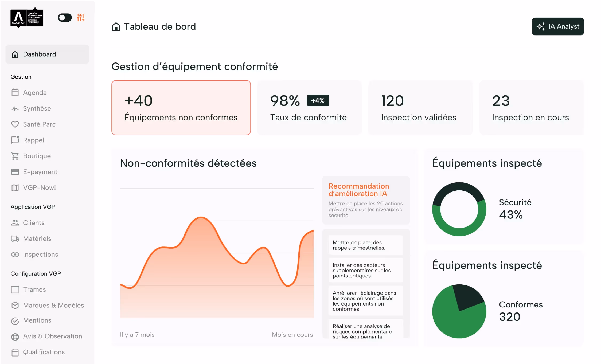Select the Équipements non conformes card
The image size is (601, 364).
[181, 108]
